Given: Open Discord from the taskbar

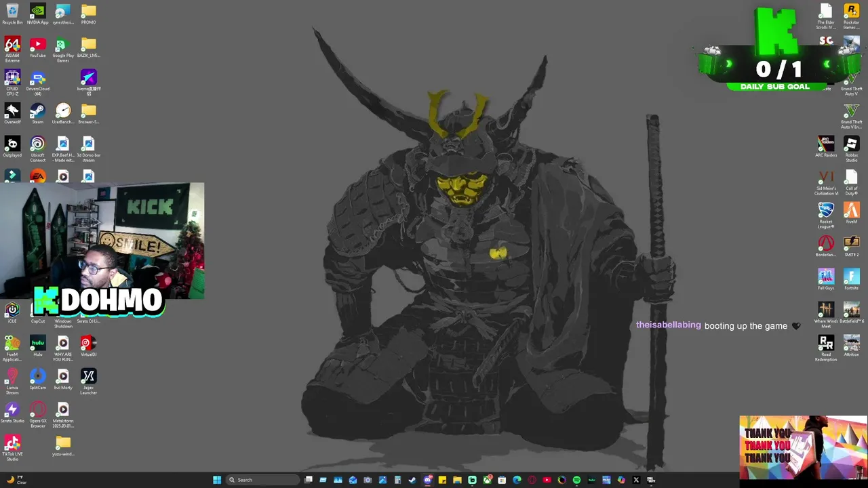Looking at the screenshot, I should click(428, 480).
